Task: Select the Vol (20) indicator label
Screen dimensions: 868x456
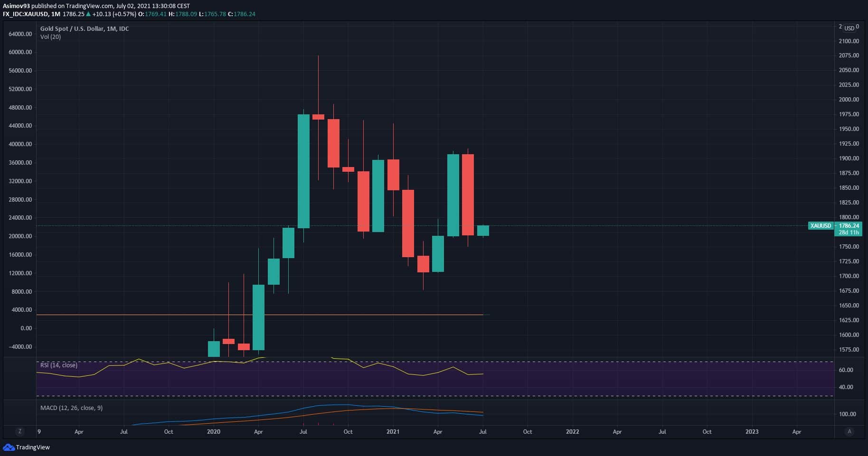Action: (x=50, y=37)
